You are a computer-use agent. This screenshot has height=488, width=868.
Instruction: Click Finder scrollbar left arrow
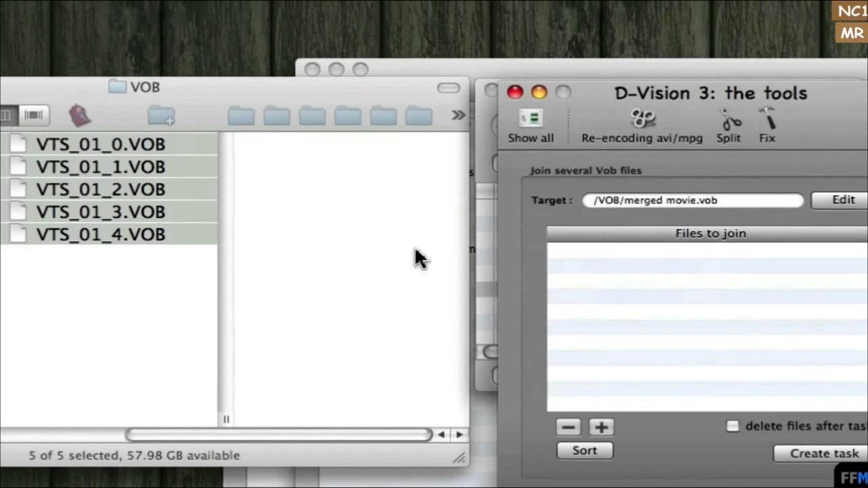(x=441, y=434)
